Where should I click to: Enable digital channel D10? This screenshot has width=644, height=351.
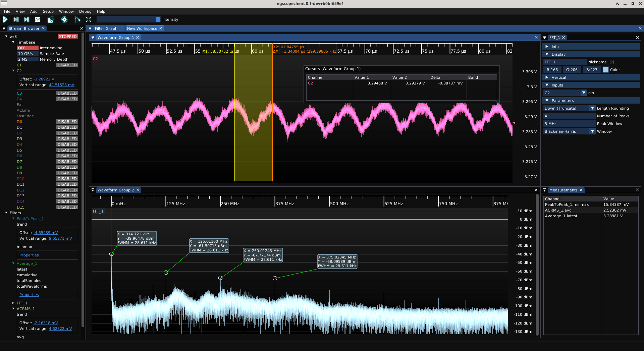tap(67, 179)
